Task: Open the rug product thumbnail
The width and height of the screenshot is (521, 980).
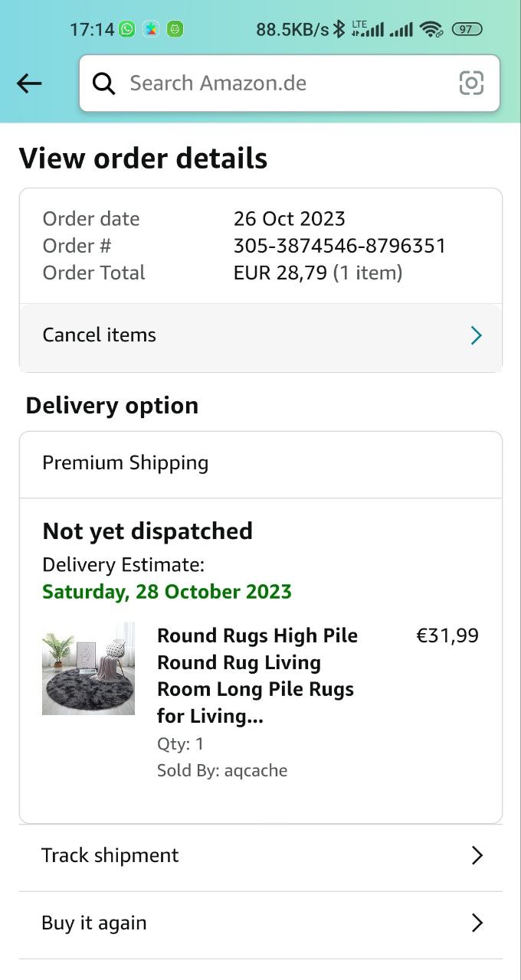Action: [88, 668]
